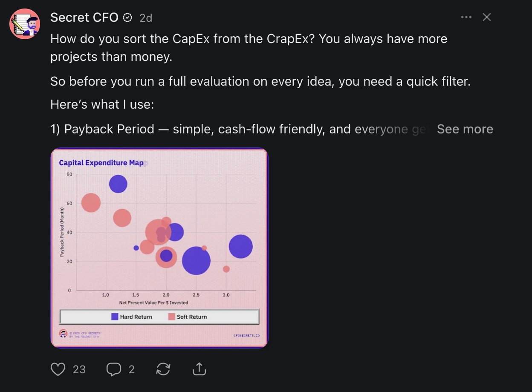Open the three-dot more options menu

click(466, 17)
